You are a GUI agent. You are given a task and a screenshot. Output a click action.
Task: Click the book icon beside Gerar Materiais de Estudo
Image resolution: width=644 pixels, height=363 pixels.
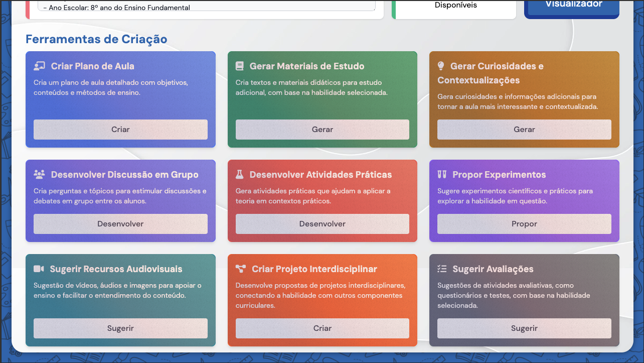pos(240,66)
